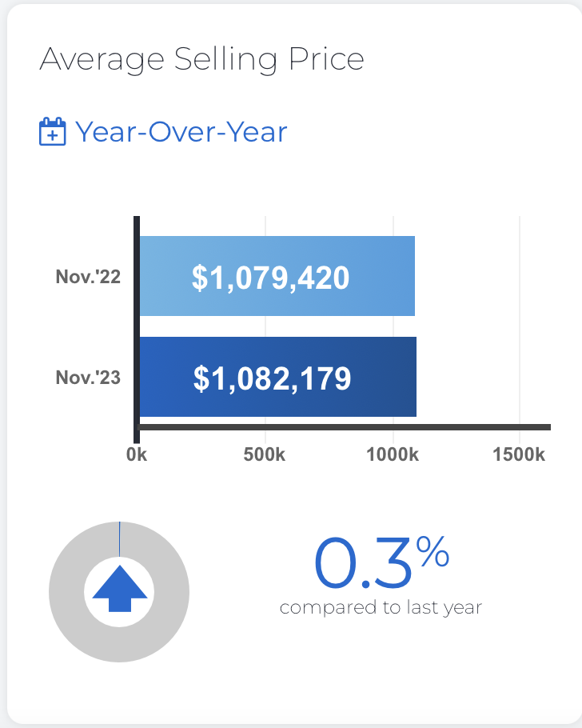Click the $1,079,420 value label
This screenshot has width=582, height=728.
[x=270, y=278]
